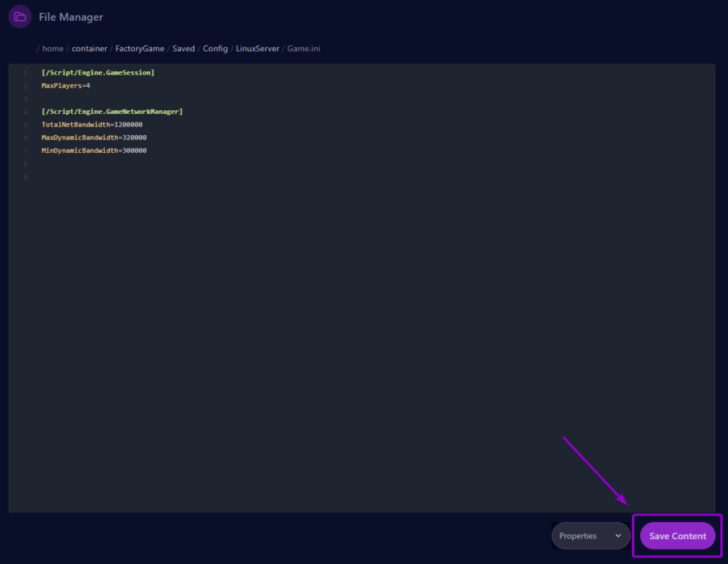Open the Saved folder breadcrumb
728x564 pixels.
[183, 48]
